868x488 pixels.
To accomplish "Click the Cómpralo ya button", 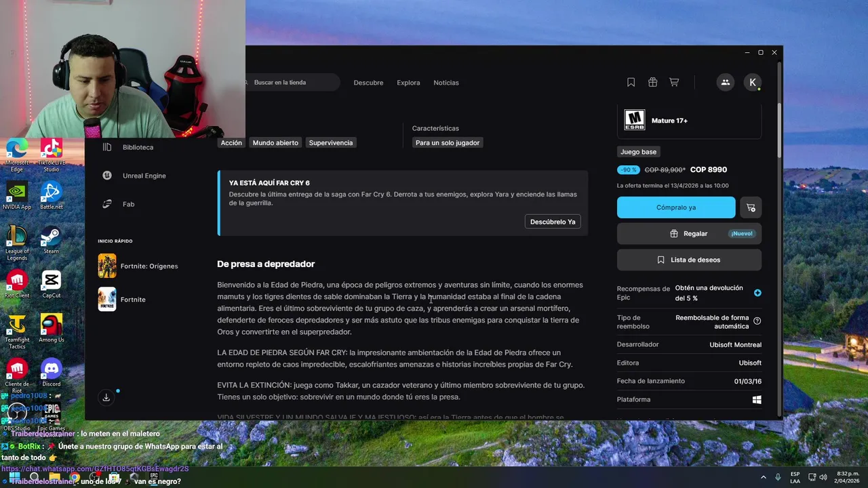I will pos(676,207).
